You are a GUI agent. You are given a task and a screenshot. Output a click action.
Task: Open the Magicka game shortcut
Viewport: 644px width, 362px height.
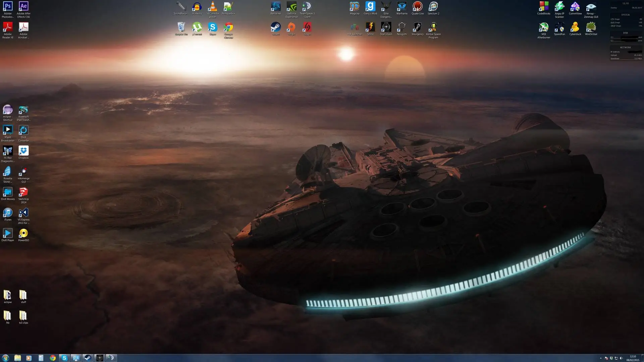[x=355, y=8]
